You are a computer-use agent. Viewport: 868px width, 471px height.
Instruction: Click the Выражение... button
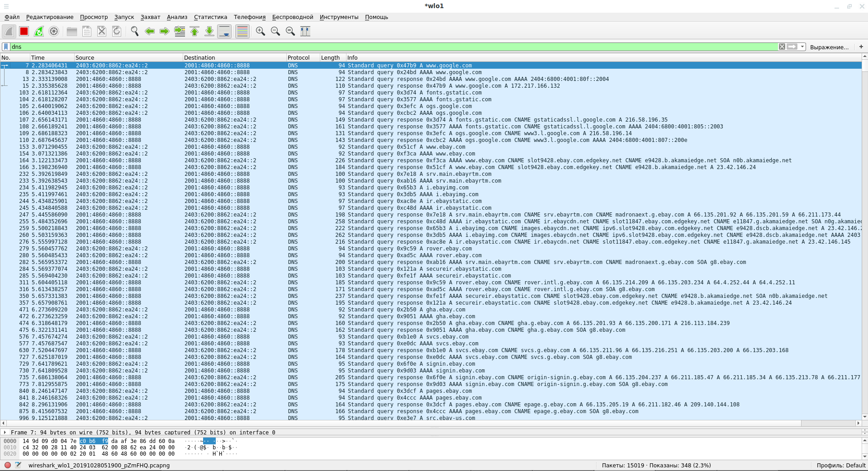pos(829,47)
